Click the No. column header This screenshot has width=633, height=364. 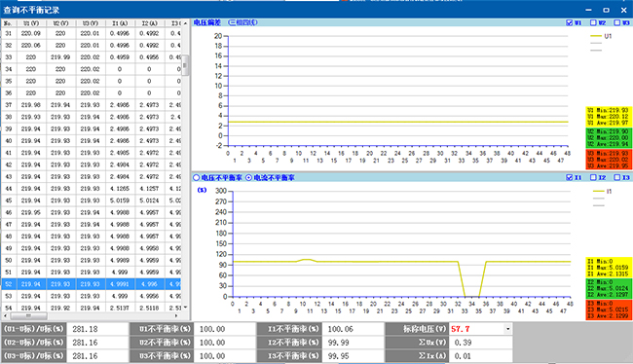[8, 23]
